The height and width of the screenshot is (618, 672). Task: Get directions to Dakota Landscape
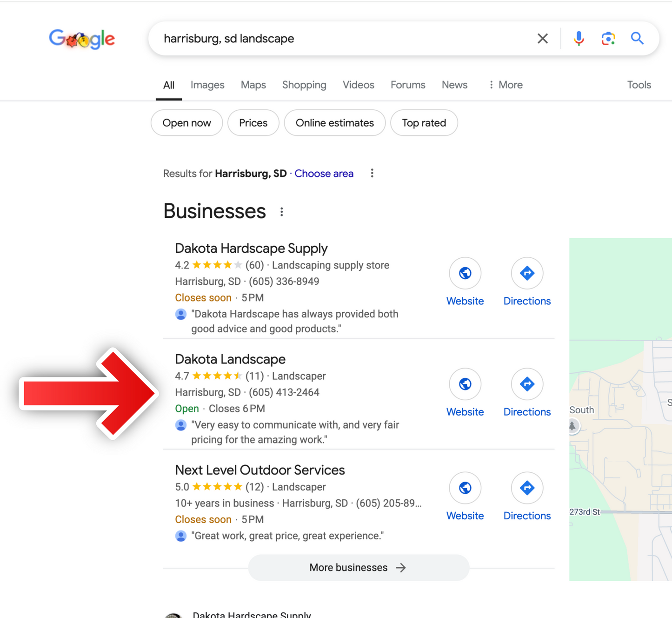(527, 384)
